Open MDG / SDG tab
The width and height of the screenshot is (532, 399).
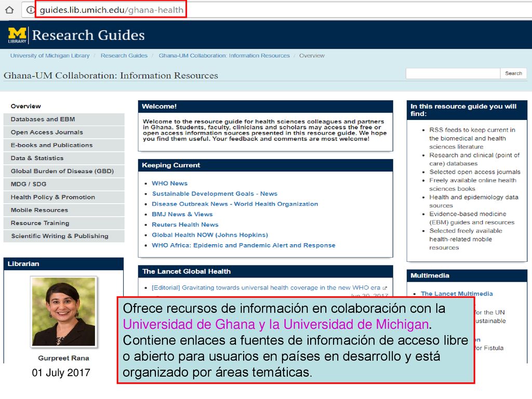64,184
